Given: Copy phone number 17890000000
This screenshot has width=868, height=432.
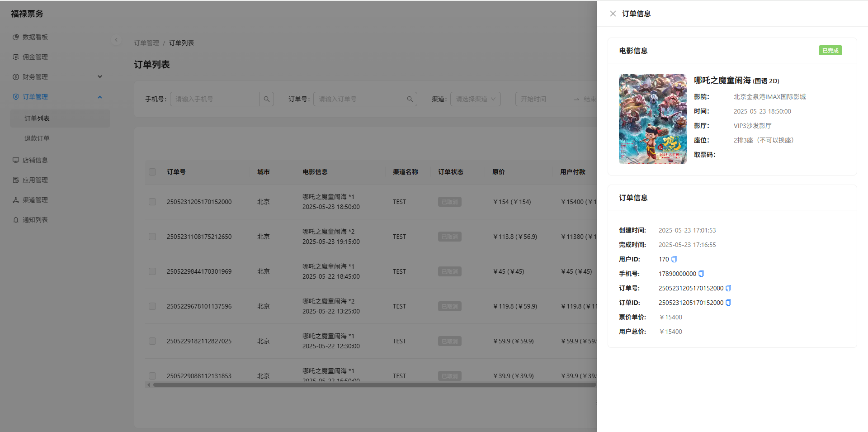Looking at the screenshot, I should [x=701, y=274].
